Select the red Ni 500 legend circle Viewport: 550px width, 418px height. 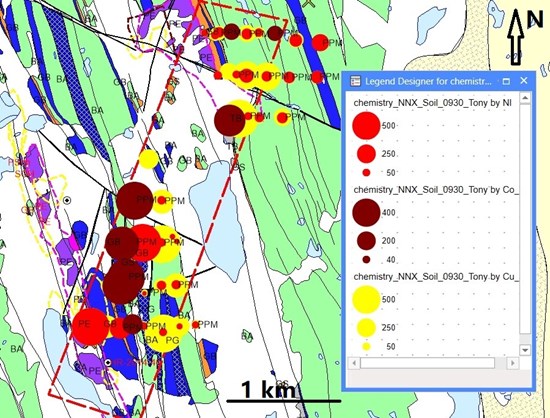click(366, 126)
